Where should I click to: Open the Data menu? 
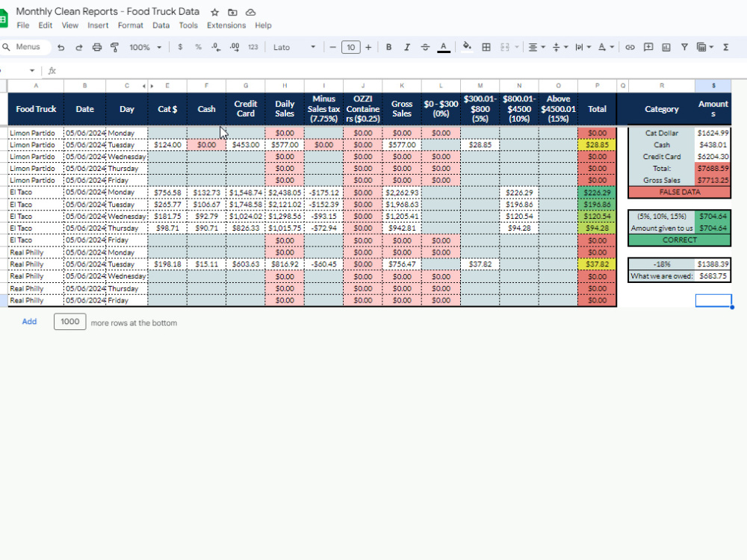pos(161,25)
